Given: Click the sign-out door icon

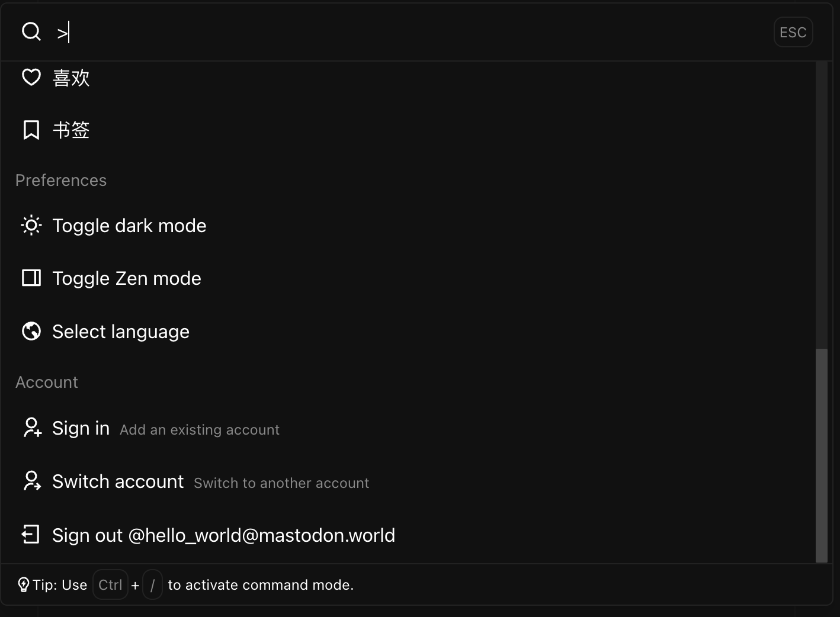Looking at the screenshot, I should (30, 534).
